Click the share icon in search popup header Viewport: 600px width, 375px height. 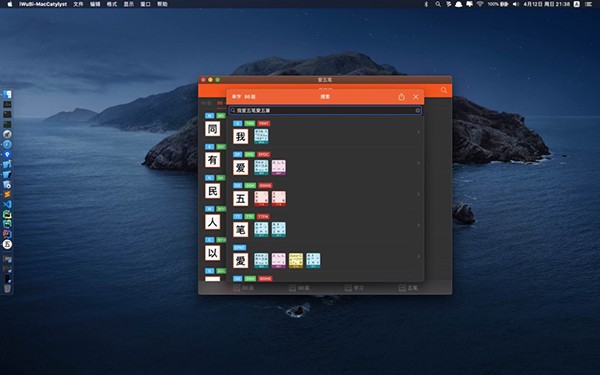point(401,97)
